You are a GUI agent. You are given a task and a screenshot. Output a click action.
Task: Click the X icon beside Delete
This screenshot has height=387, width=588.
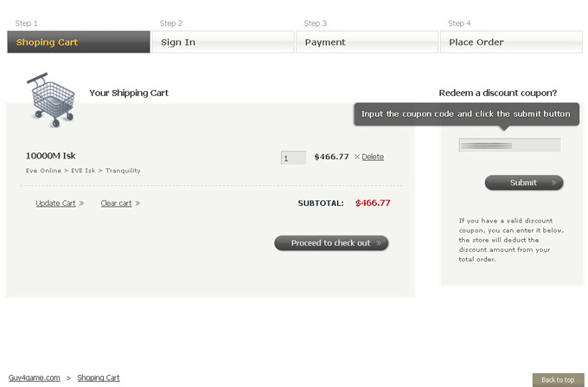pyautogui.click(x=357, y=157)
